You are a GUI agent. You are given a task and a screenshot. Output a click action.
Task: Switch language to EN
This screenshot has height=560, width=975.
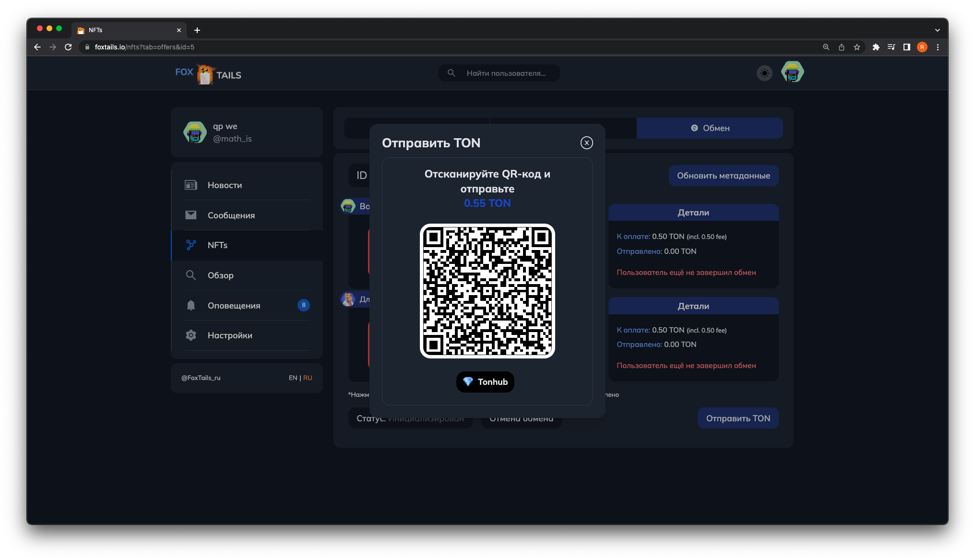coord(293,378)
